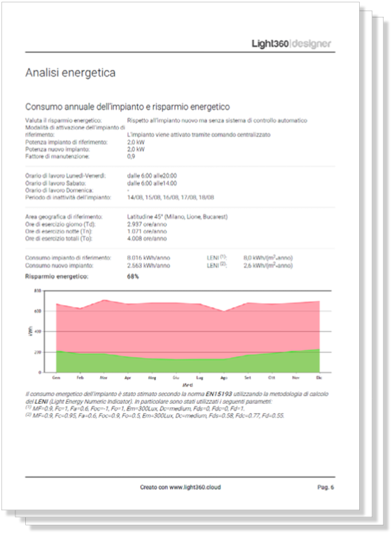Image resolution: width=392 pixels, height=539 pixels.
Task: Select the '1.071 ore/anno' value
Action: [x=147, y=232]
